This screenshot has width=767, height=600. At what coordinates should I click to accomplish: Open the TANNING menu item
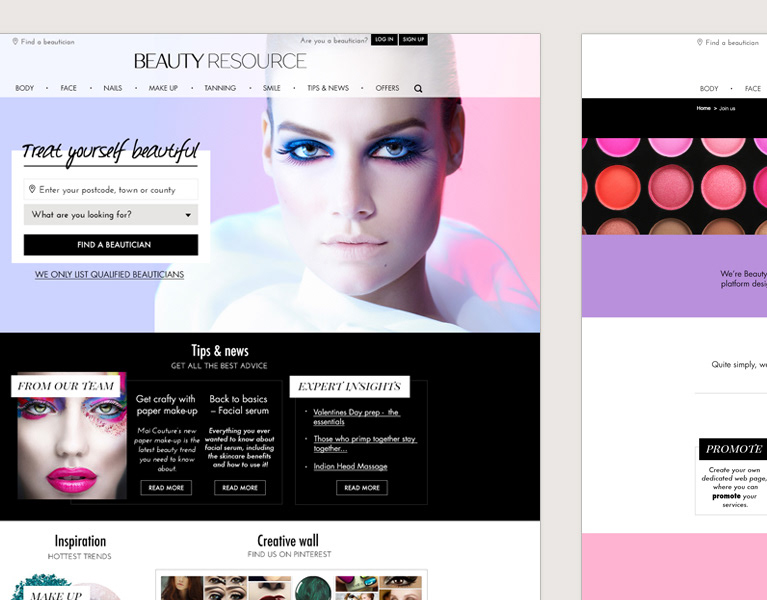click(x=220, y=88)
